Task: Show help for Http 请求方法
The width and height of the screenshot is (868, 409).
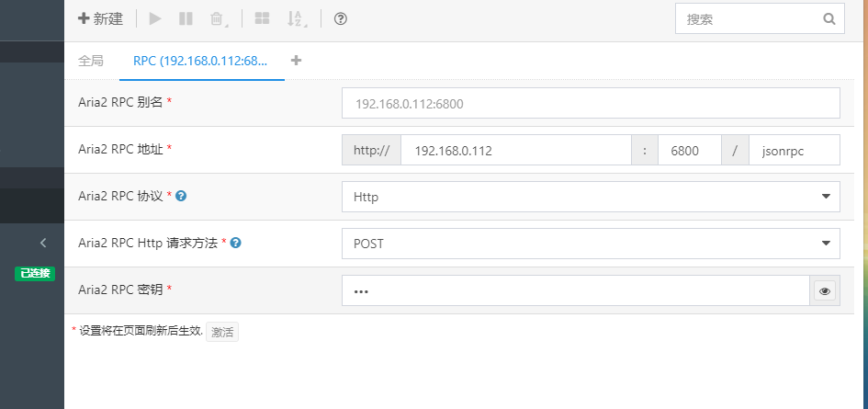Action: [235, 243]
